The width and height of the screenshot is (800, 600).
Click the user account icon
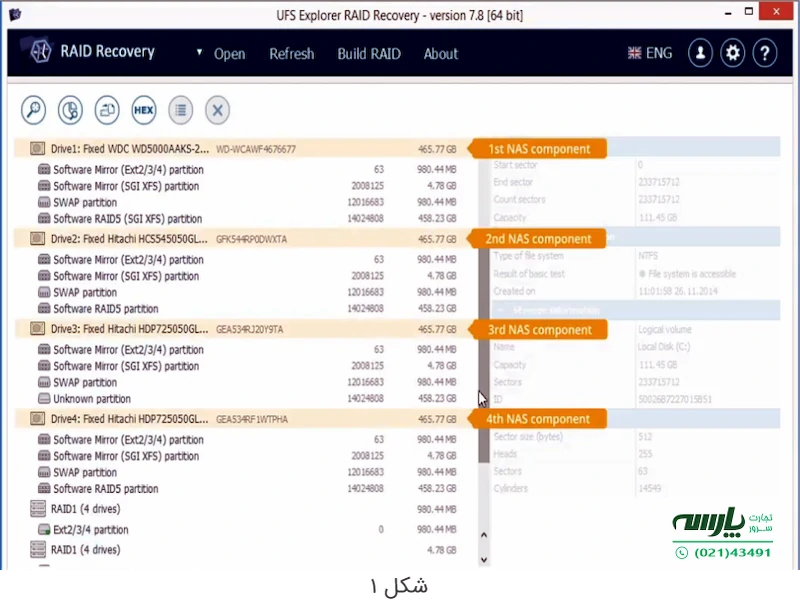pyautogui.click(x=700, y=53)
